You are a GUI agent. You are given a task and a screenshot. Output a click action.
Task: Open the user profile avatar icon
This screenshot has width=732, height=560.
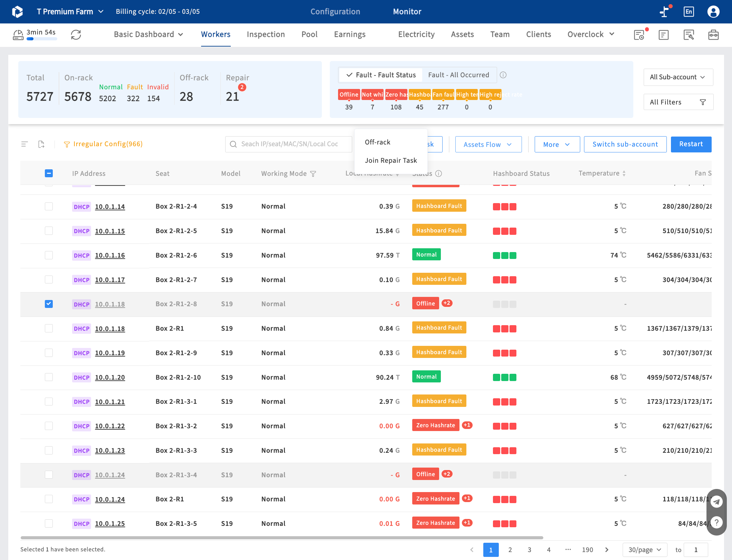(x=713, y=11)
